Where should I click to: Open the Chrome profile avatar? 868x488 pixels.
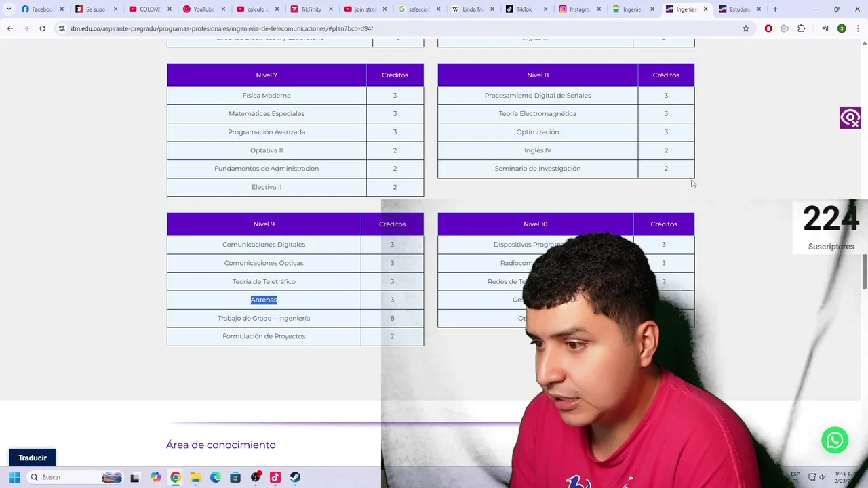point(842,28)
